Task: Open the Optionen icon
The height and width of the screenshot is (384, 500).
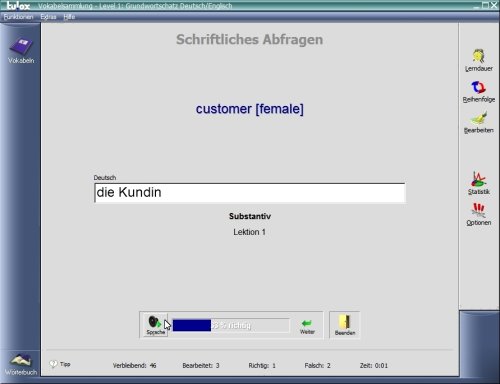Action: pos(479,214)
